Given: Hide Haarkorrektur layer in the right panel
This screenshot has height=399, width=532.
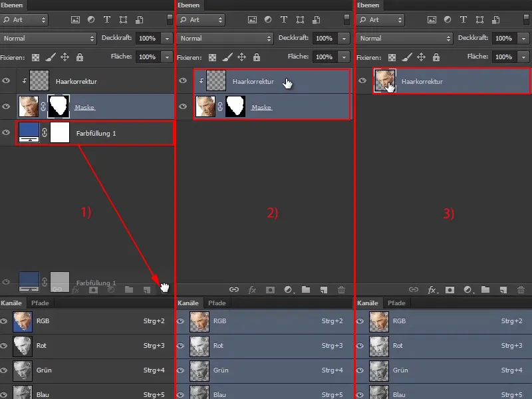Looking at the screenshot, I should click(x=362, y=80).
